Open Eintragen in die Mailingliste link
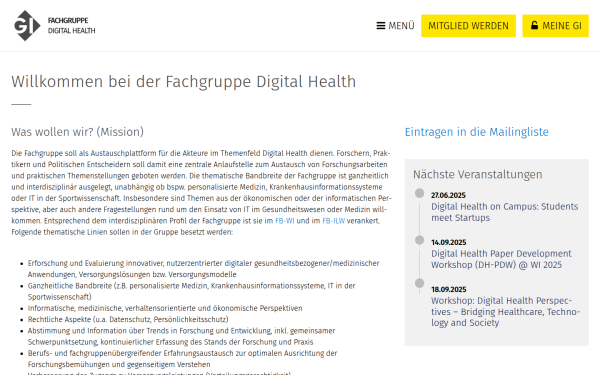 coord(476,132)
